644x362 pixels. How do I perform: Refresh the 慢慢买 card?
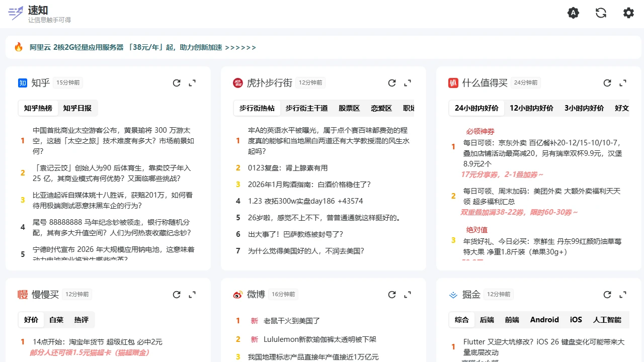176,295
